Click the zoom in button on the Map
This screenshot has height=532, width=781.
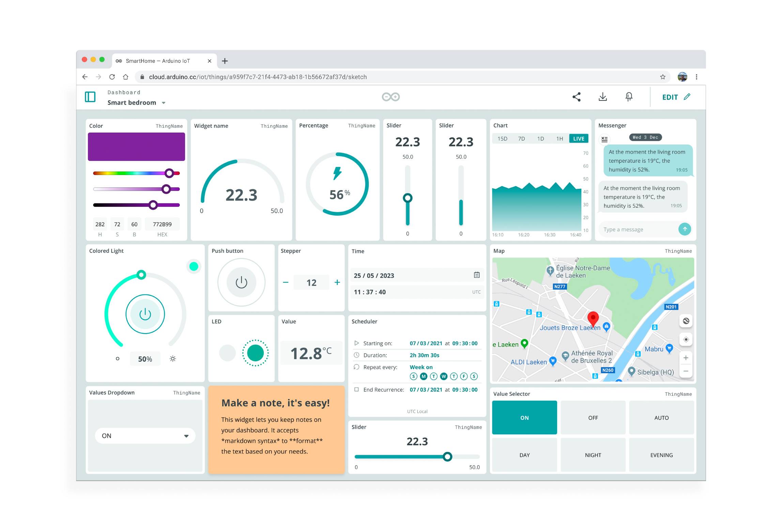pyautogui.click(x=686, y=358)
